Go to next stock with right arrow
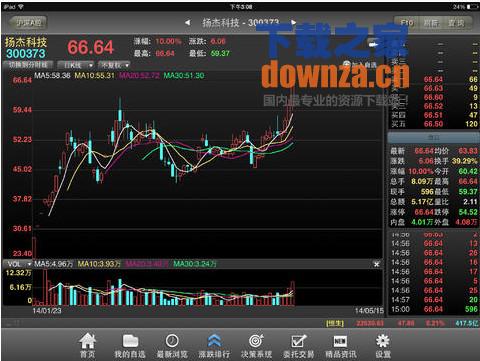 click(x=293, y=22)
